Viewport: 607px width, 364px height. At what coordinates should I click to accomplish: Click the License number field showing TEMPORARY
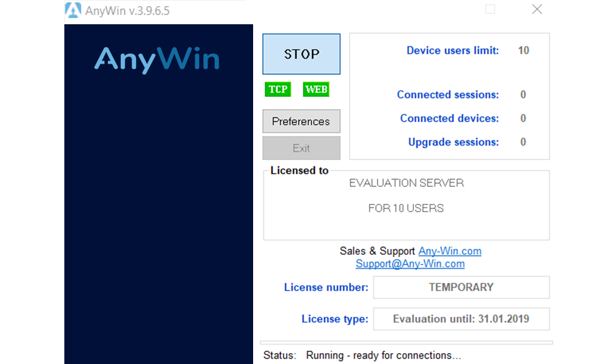(461, 288)
